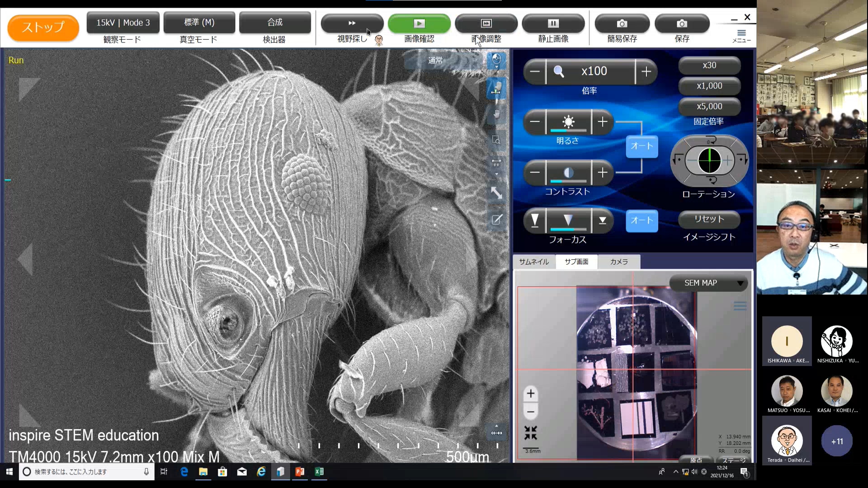Decrease 明るさ brightness with the minus button
This screenshot has height=488, width=868.
pos(534,122)
